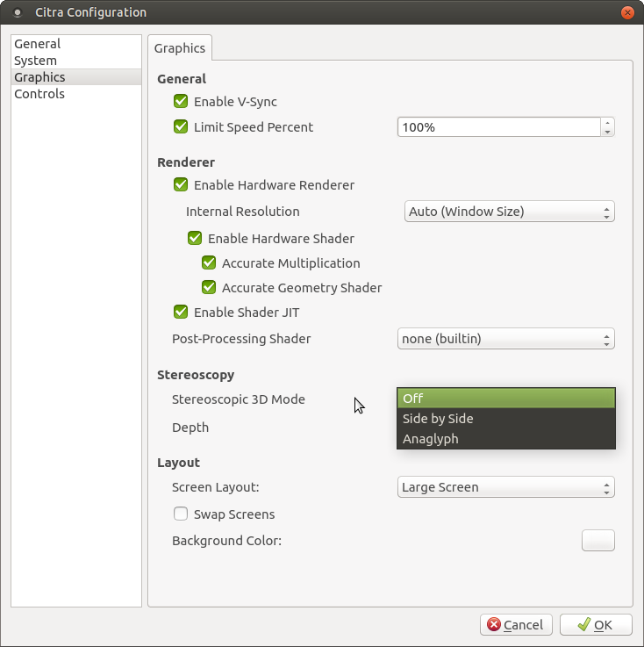Toggle Enable Hardware Shader checkbox
This screenshot has width=644, height=647.
[x=195, y=239]
